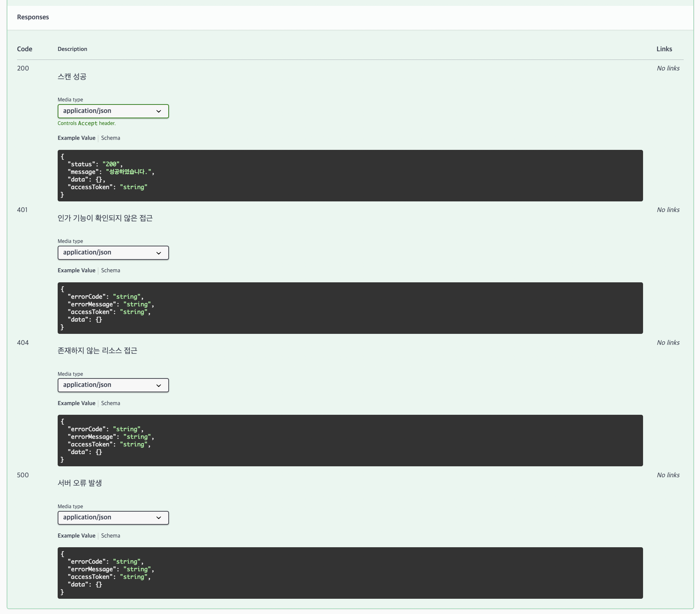
Task: Switch to Schema tab for 401 response
Action: (110, 270)
